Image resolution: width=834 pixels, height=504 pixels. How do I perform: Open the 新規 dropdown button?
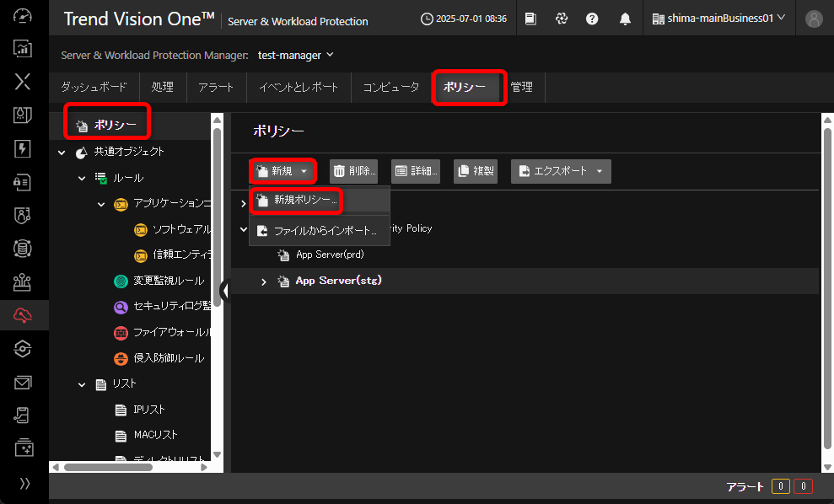pyautogui.click(x=282, y=171)
